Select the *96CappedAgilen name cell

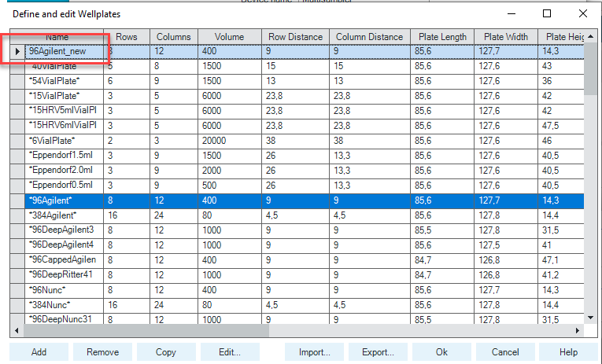point(64,261)
